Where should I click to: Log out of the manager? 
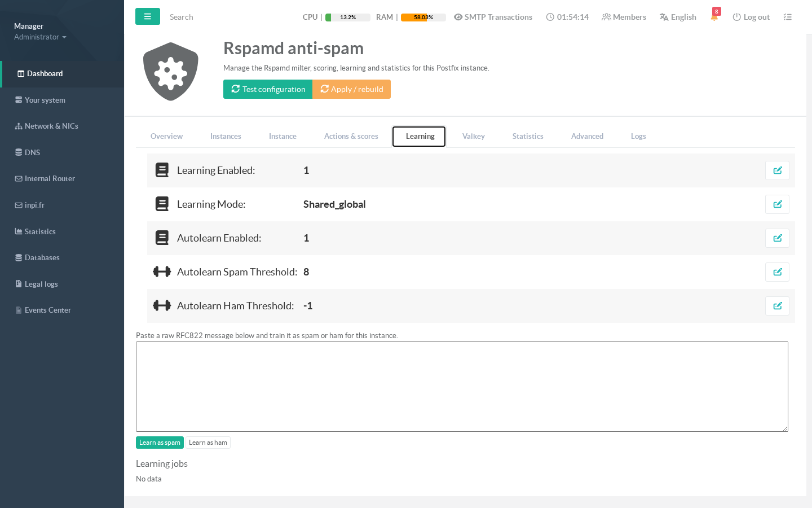tap(751, 17)
